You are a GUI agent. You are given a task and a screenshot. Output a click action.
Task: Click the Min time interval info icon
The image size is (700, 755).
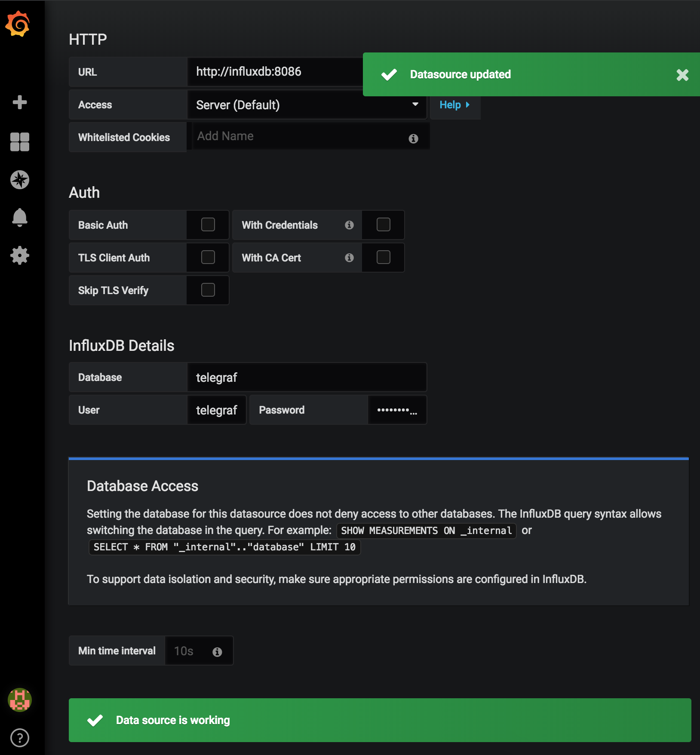pos(218,651)
